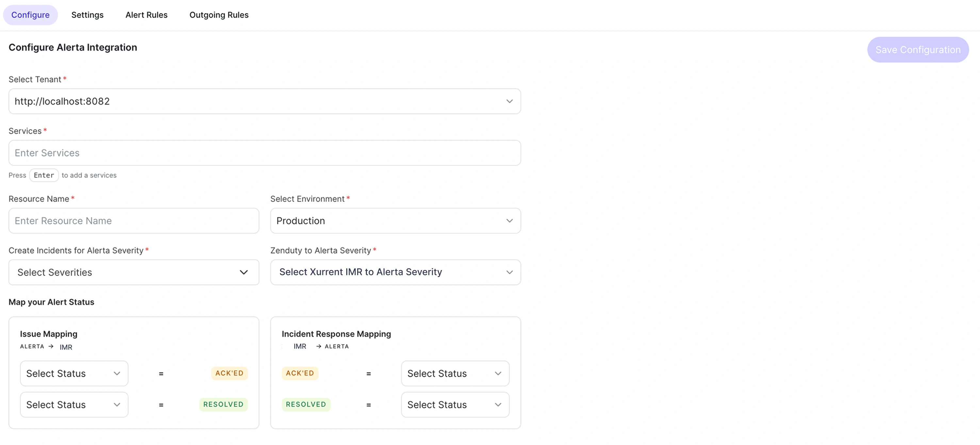Open the Alert Rules tab
The image size is (980, 445).
click(146, 15)
